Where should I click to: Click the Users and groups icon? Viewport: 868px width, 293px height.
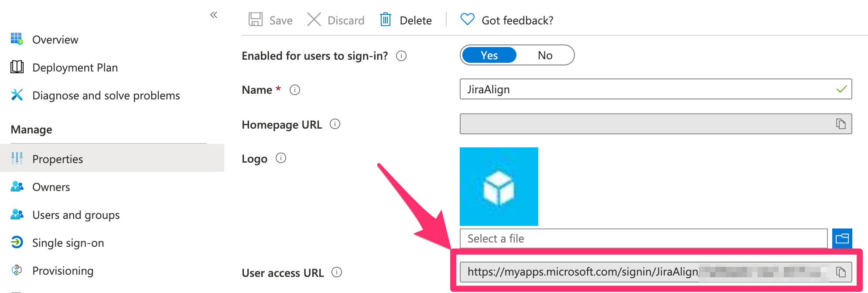17,214
